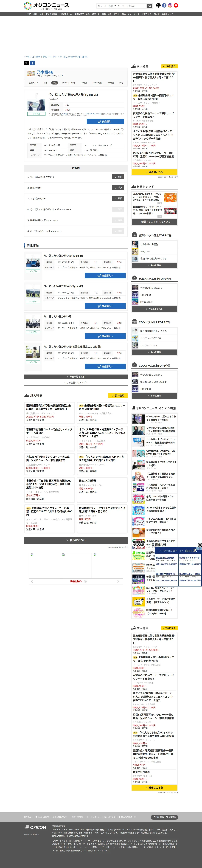Click the search magnifier button
This screenshot has width=202, height=868.
(x=149, y=6)
